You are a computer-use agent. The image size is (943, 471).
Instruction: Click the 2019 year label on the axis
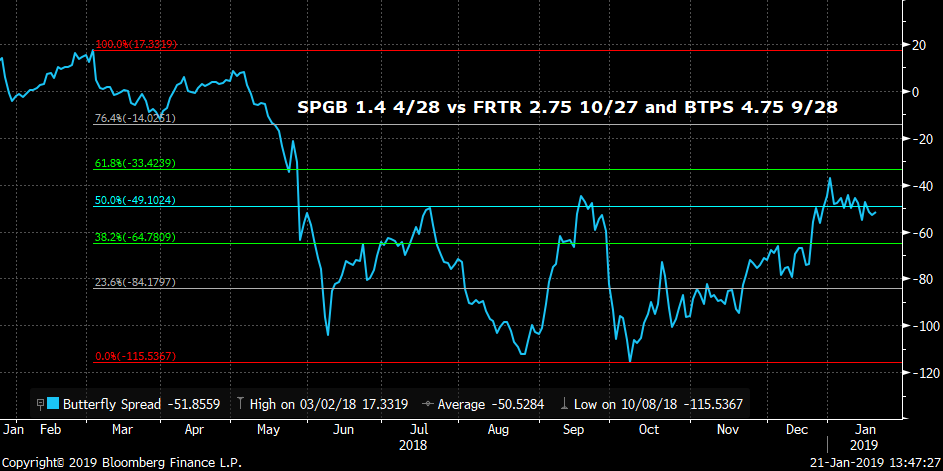click(x=863, y=446)
